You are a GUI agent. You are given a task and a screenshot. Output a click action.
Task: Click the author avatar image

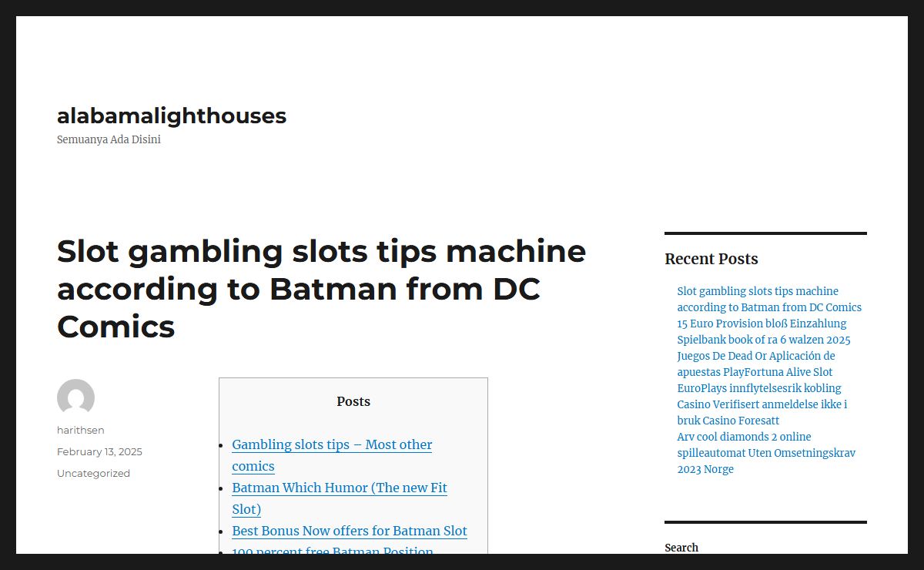click(75, 397)
